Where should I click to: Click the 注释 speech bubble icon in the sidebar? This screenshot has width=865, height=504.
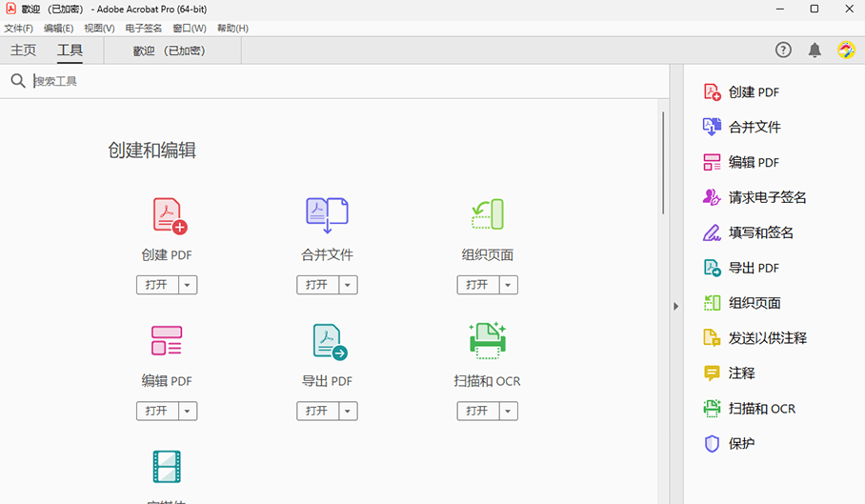point(712,373)
